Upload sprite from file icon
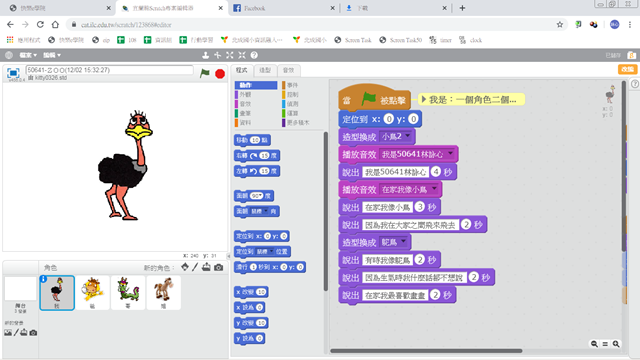This screenshot has width=640, height=360. pyautogui.click(x=207, y=267)
